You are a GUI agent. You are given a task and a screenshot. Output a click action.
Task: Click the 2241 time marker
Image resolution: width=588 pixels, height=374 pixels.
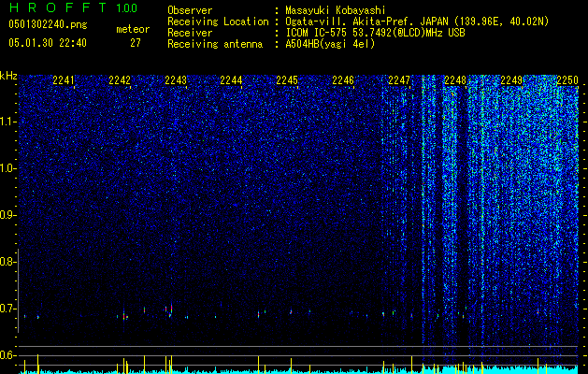[x=64, y=80]
